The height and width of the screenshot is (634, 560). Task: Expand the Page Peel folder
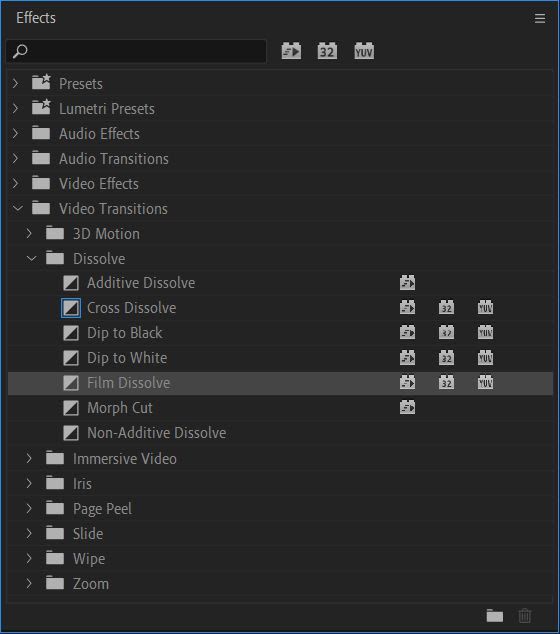pyautogui.click(x=29, y=508)
